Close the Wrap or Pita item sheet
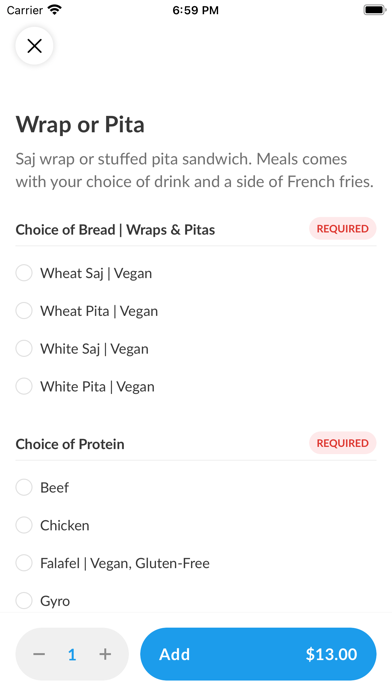392x696 pixels. pyautogui.click(x=34, y=46)
